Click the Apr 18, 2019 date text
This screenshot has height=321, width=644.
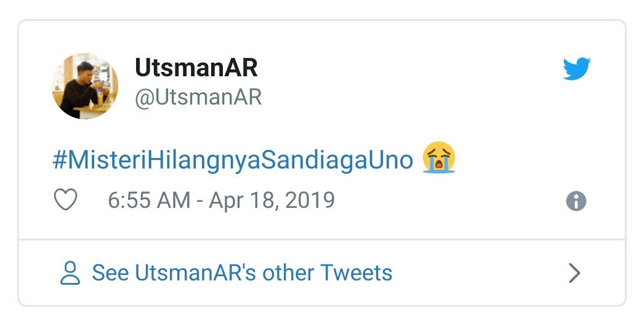(x=272, y=200)
